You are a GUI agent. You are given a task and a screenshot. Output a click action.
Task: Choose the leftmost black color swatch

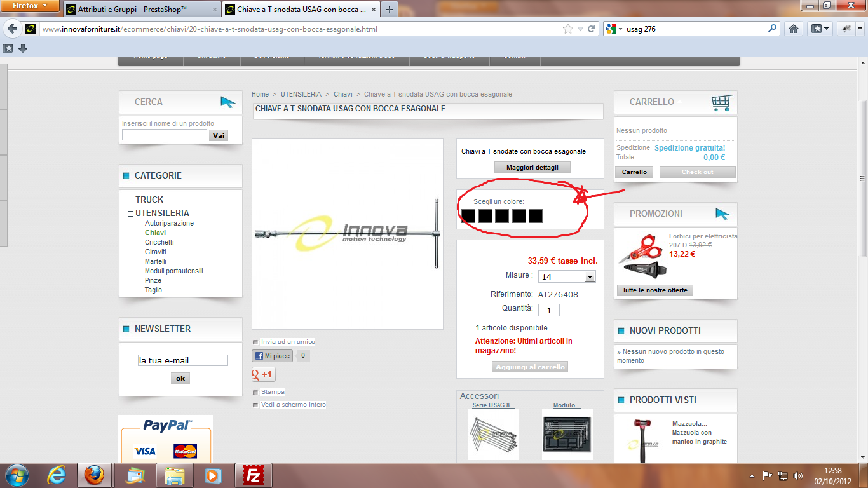pyautogui.click(x=468, y=216)
